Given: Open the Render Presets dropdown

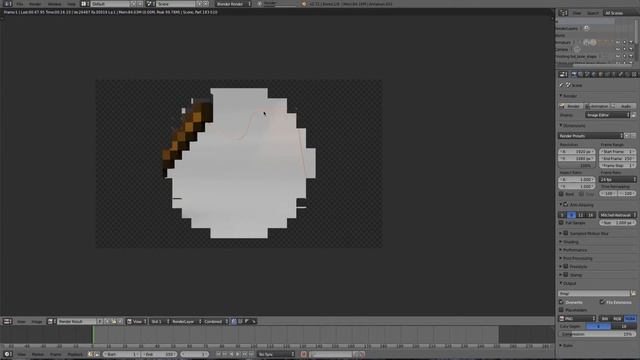Looking at the screenshot, I should (591, 136).
